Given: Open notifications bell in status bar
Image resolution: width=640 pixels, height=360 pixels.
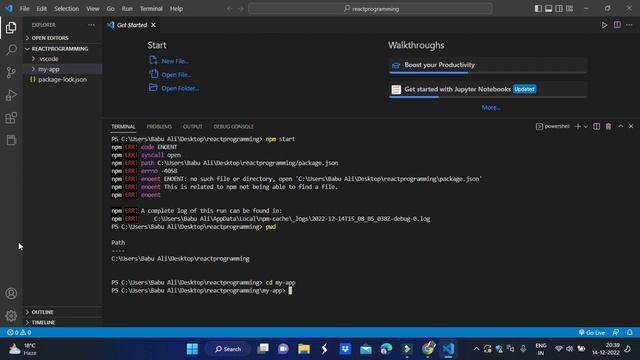Looking at the screenshot, I should click(630, 333).
